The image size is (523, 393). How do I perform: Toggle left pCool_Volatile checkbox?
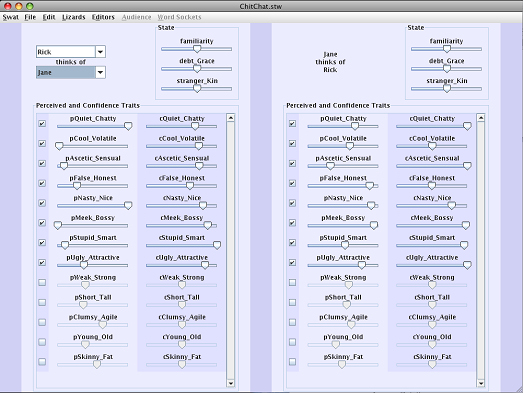click(42, 143)
